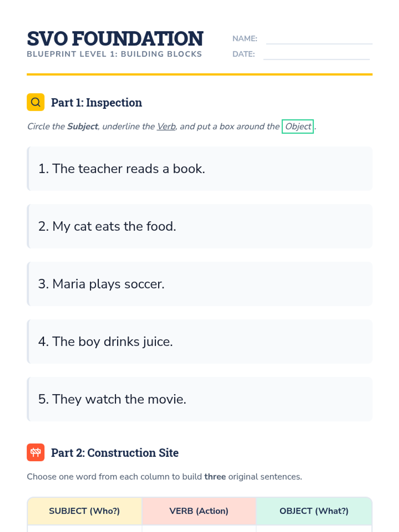Select sentence 1 about the teacher

point(121,169)
